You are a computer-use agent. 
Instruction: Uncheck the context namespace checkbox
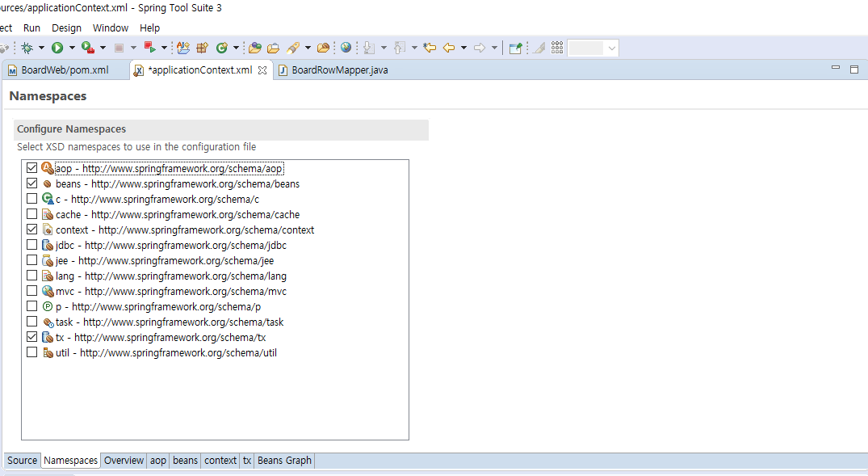[x=32, y=230]
